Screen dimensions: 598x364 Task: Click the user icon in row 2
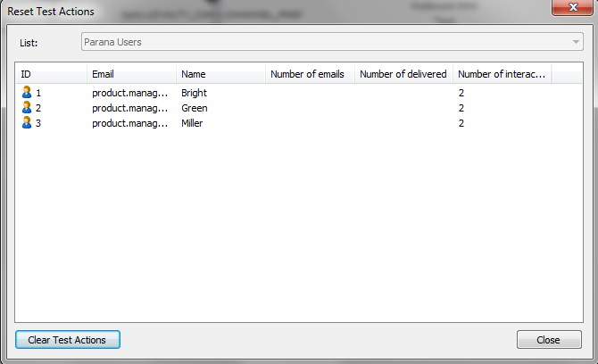[x=26, y=108]
